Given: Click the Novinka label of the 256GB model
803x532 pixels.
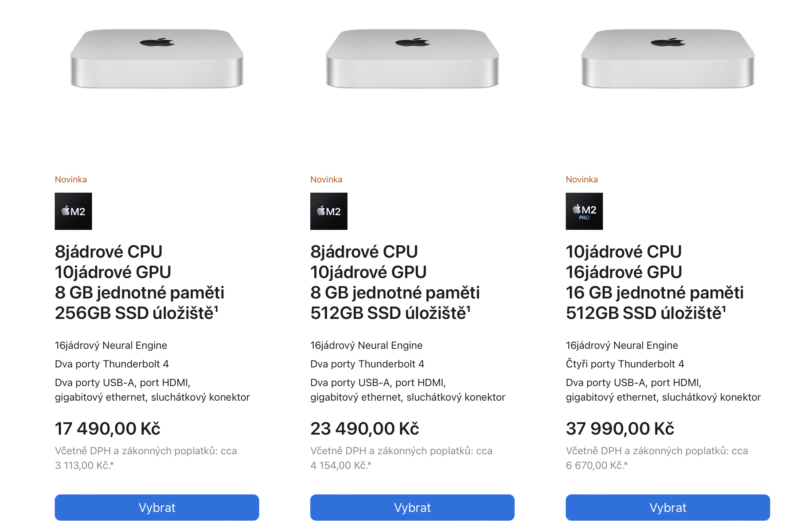Looking at the screenshot, I should point(71,180).
